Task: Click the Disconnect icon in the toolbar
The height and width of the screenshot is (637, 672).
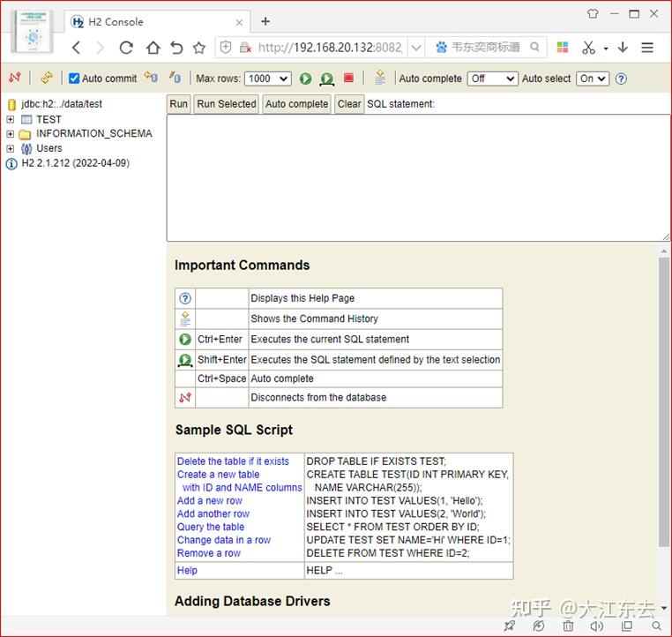Action: tap(14, 78)
